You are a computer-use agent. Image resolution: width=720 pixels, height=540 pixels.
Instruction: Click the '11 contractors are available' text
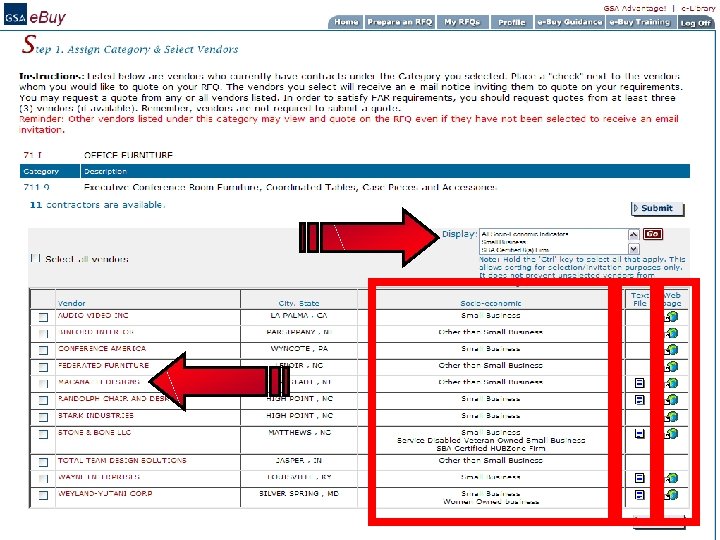click(x=97, y=205)
